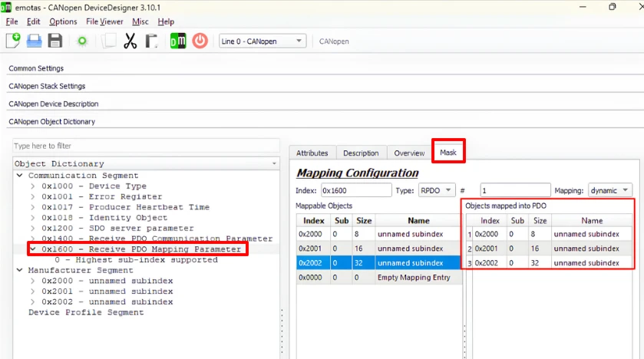Open the File Viewer menu
The image size is (644, 359).
click(x=104, y=21)
